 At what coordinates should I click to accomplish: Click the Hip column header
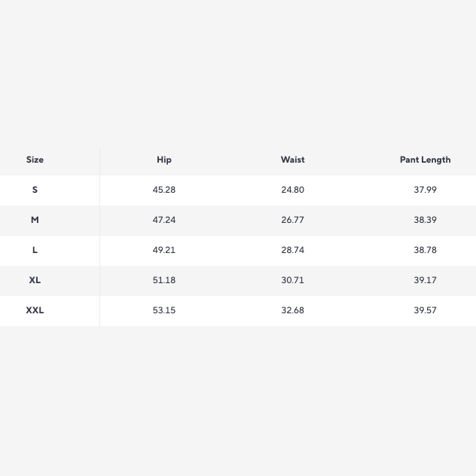point(164,160)
